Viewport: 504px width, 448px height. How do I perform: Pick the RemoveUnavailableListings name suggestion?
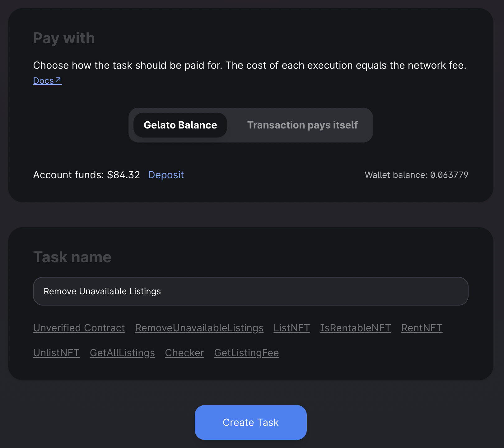[x=199, y=328]
